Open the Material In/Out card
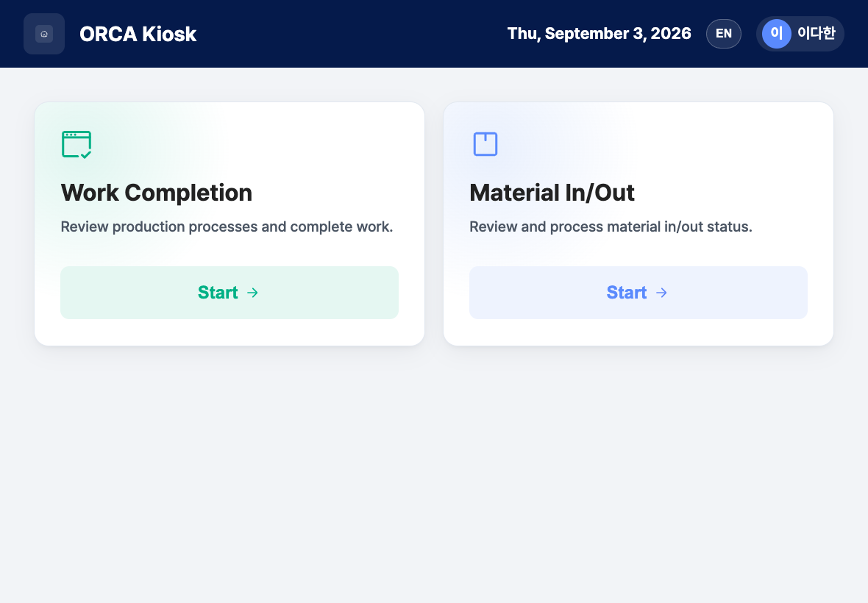This screenshot has height=603, width=868. point(638,224)
